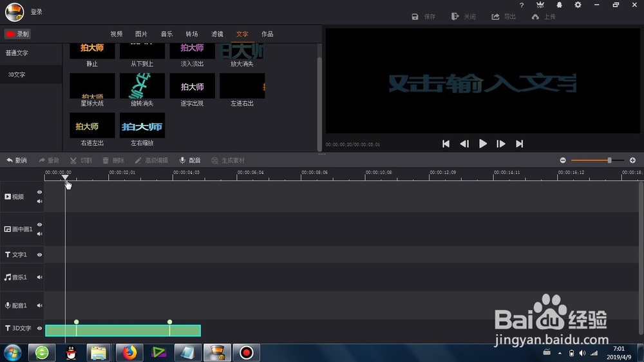644x362 pixels.
Task: Play the preview
Action: click(483, 144)
